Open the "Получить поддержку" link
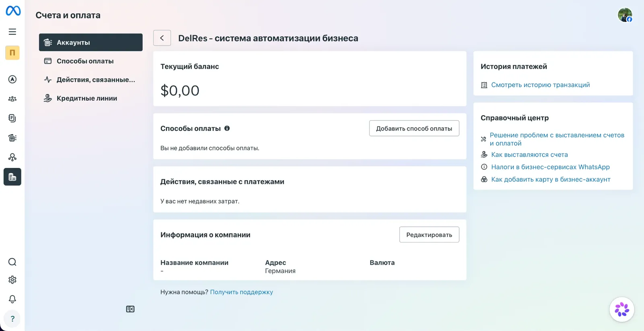This screenshot has height=331, width=644. (x=242, y=292)
